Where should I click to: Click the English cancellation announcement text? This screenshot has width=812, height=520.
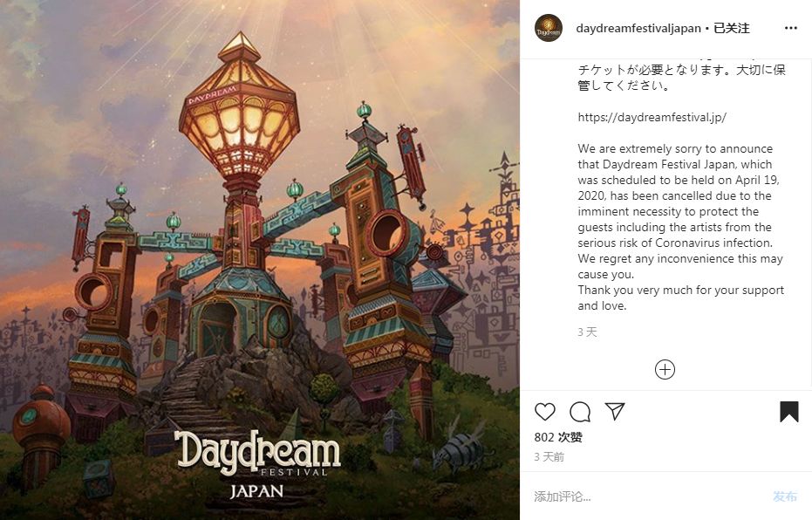click(x=681, y=227)
